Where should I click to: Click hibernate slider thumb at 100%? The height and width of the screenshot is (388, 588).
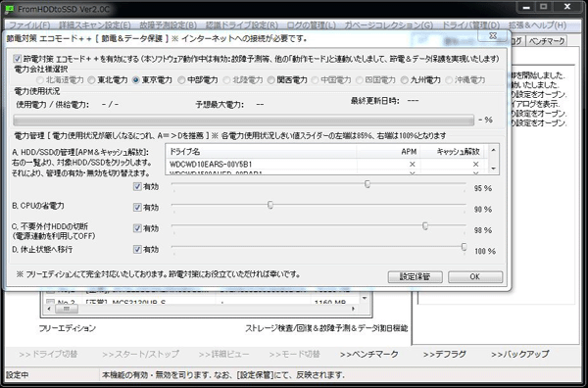coord(464,247)
